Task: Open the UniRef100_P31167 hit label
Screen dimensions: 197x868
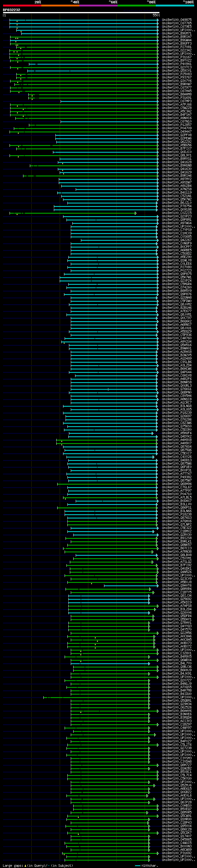Action: (x=177, y=57)
